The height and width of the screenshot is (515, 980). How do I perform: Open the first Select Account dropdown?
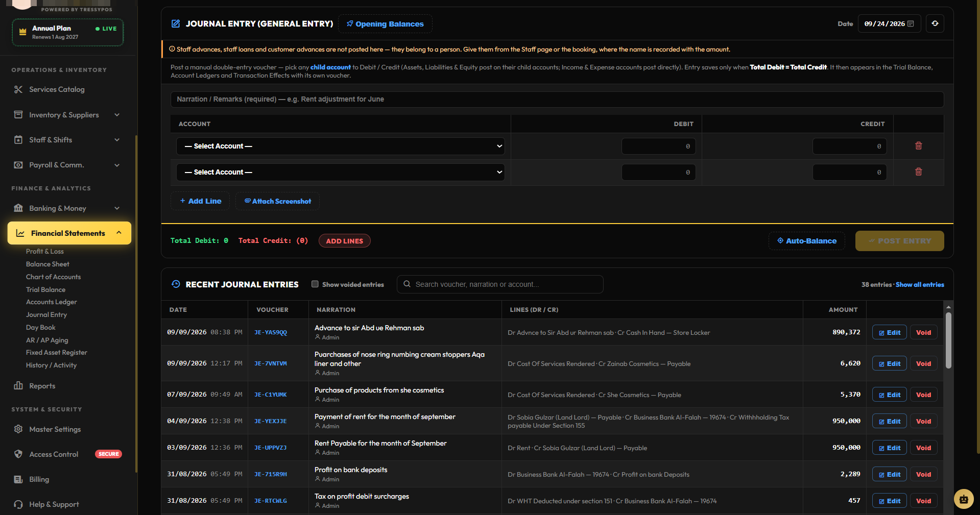point(341,146)
